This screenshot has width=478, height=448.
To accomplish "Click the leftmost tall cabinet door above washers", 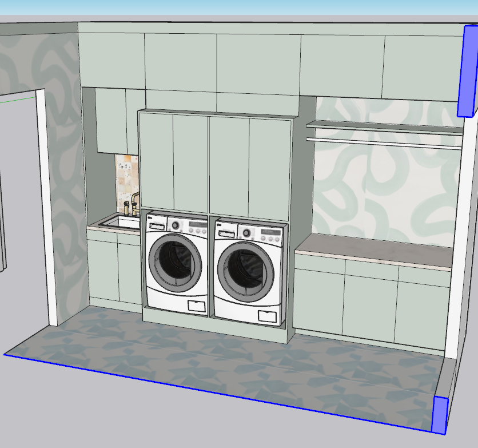I will pyautogui.click(x=156, y=161).
